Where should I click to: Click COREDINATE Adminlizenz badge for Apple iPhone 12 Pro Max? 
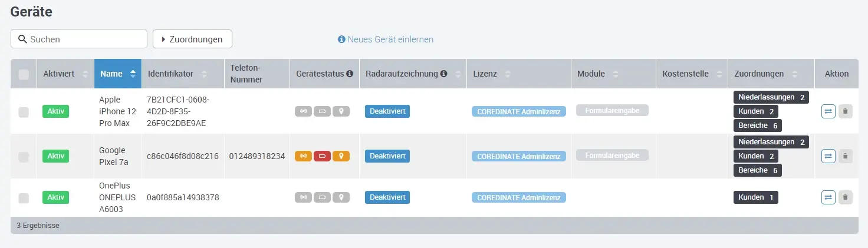[519, 111]
